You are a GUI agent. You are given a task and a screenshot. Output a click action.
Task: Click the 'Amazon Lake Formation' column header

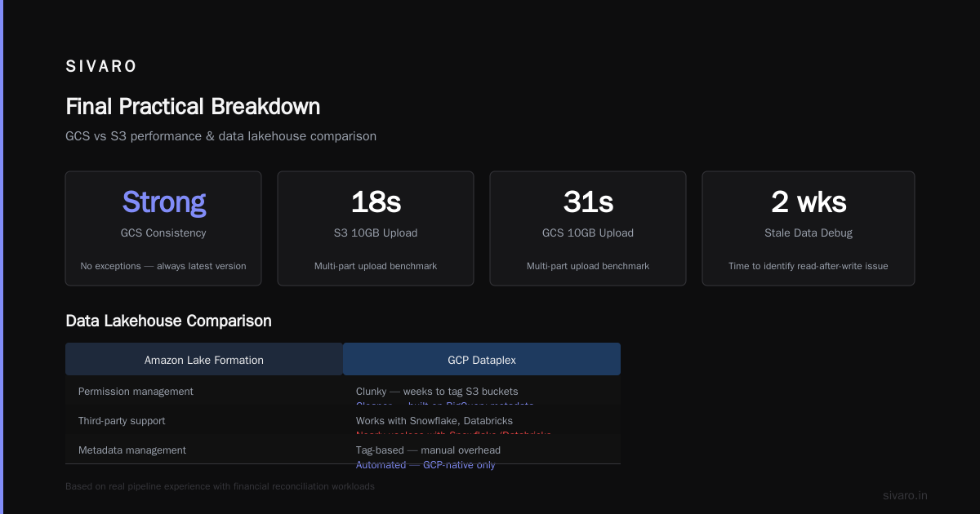click(x=204, y=360)
